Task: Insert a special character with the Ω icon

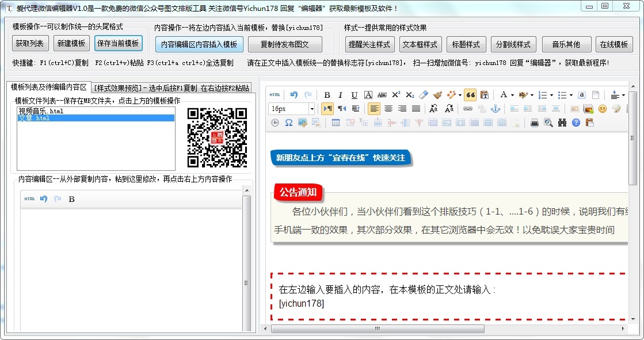Action: 288,122
